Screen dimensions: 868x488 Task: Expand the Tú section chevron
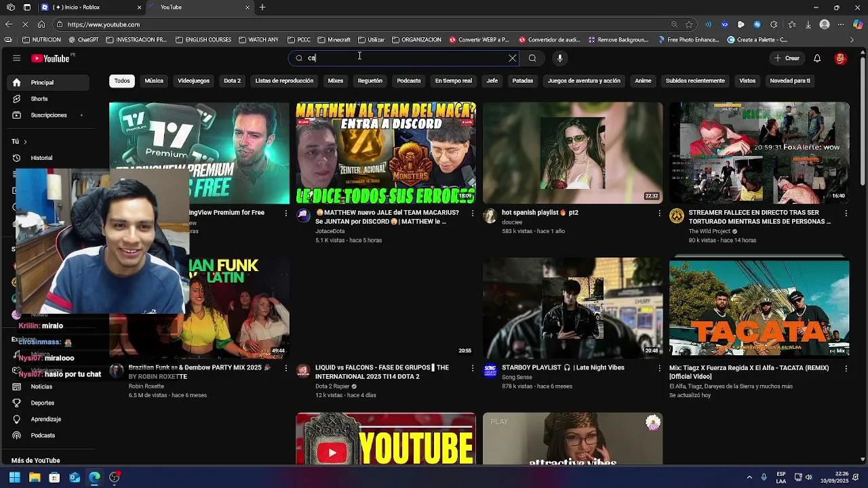point(25,142)
